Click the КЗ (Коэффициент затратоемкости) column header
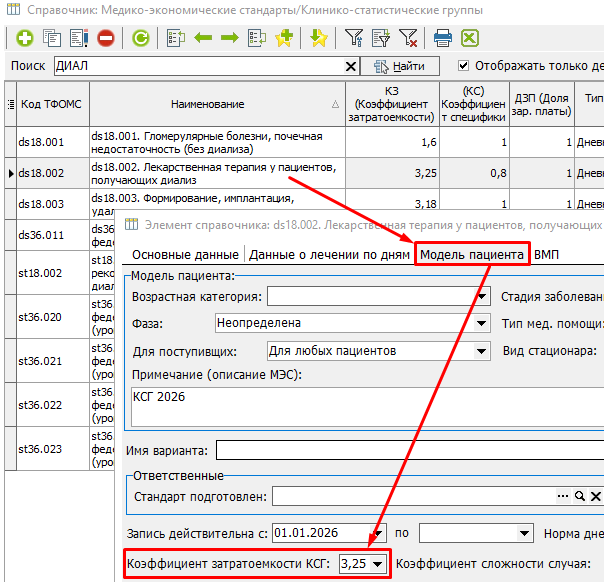Screen dimensions: 604x582 (x=393, y=104)
